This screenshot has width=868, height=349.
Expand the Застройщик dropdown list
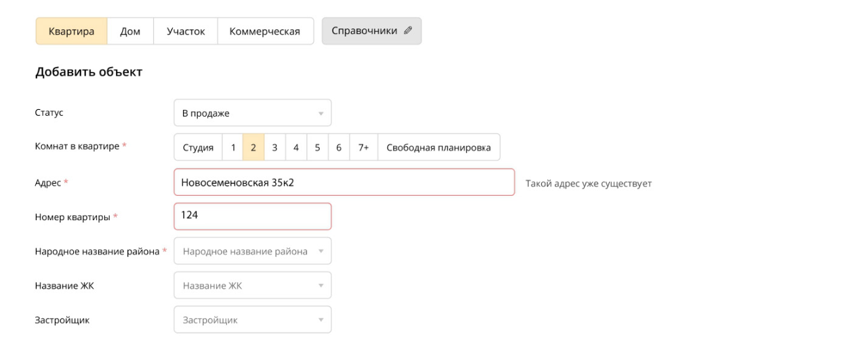point(252,320)
